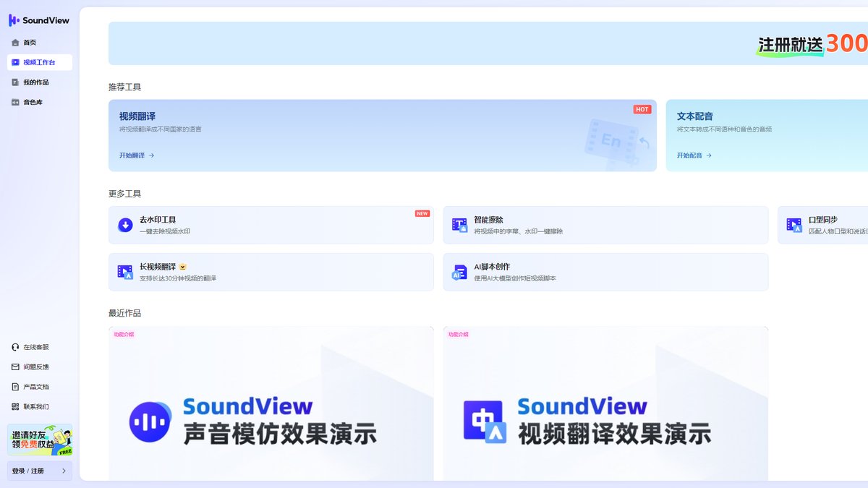Click the envelope icon for 问题反馈

[16, 367]
